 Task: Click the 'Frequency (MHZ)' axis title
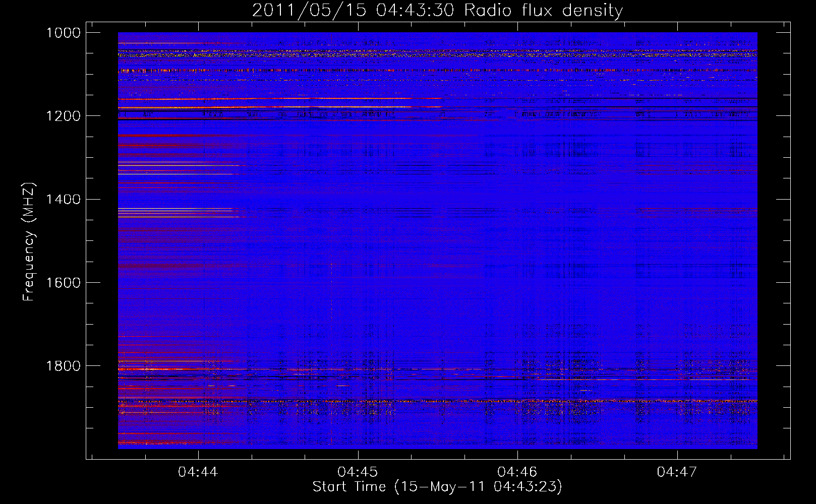(29, 242)
